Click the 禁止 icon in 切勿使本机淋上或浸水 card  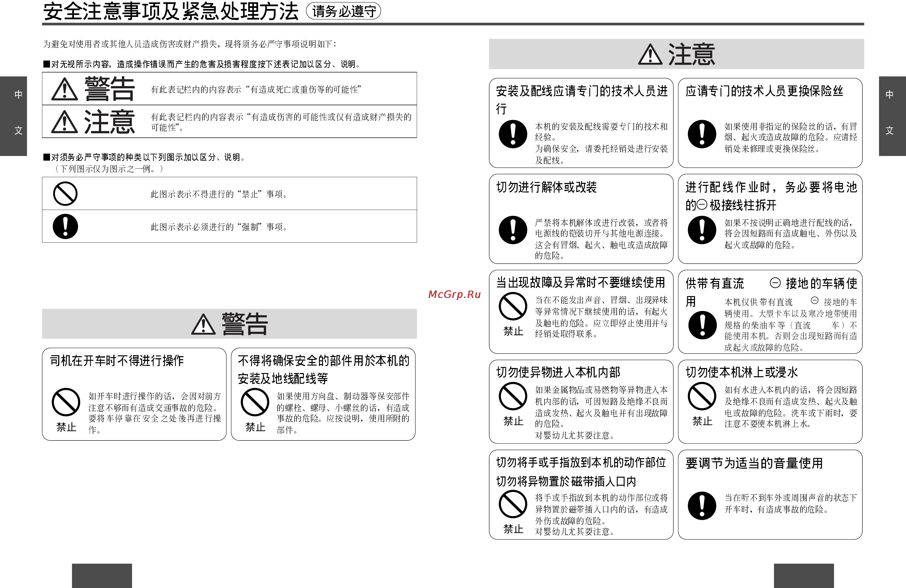point(702,396)
